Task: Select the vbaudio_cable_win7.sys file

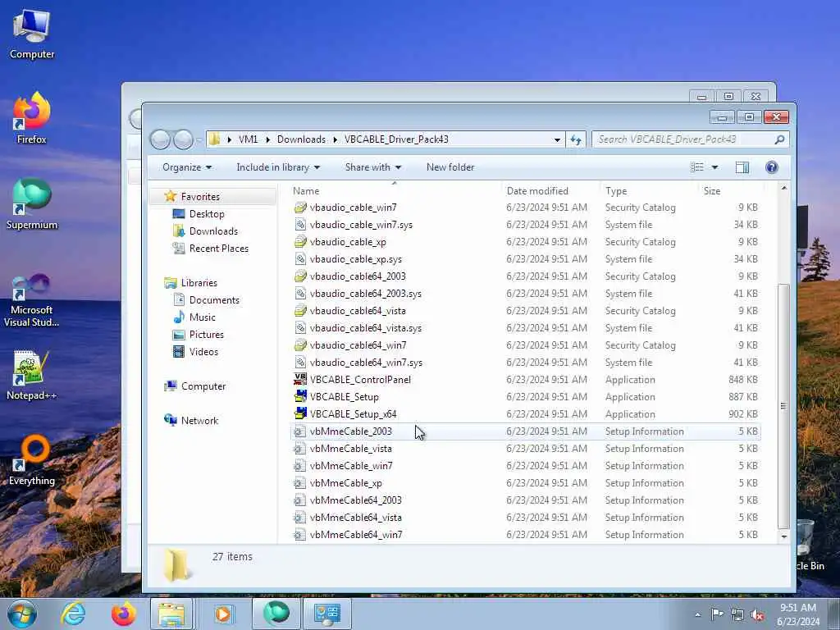Action: pos(361,225)
